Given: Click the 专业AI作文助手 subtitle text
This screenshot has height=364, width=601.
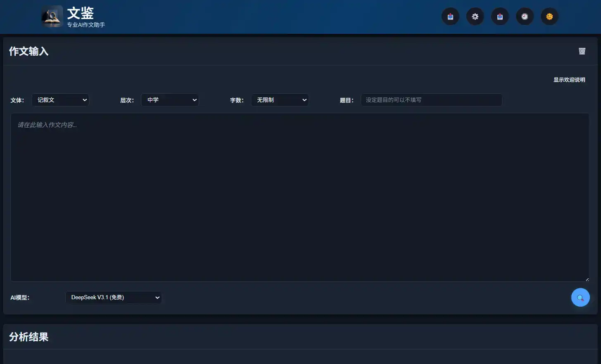Looking at the screenshot, I should point(86,25).
